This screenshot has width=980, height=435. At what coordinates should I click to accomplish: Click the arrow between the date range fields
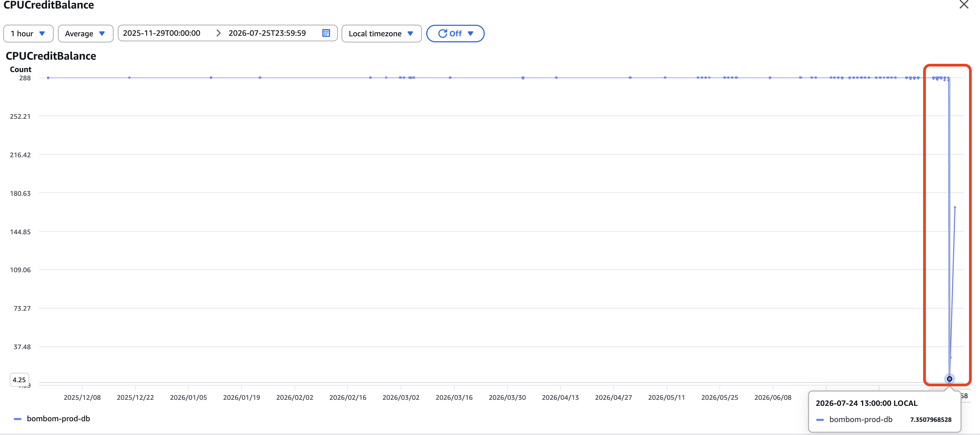[218, 33]
